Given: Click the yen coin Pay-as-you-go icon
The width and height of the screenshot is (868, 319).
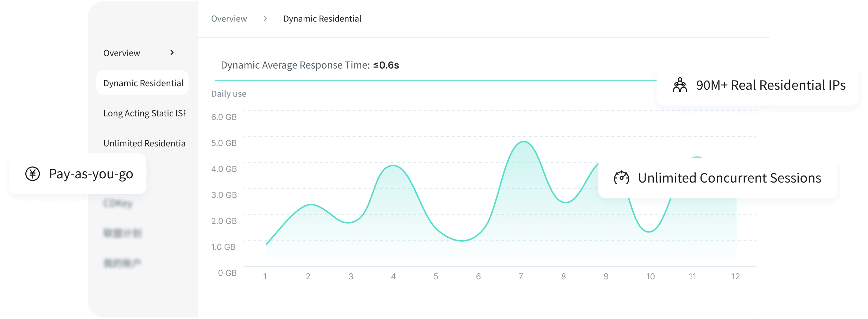Looking at the screenshot, I should pyautogui.click(x=33, y=174).
